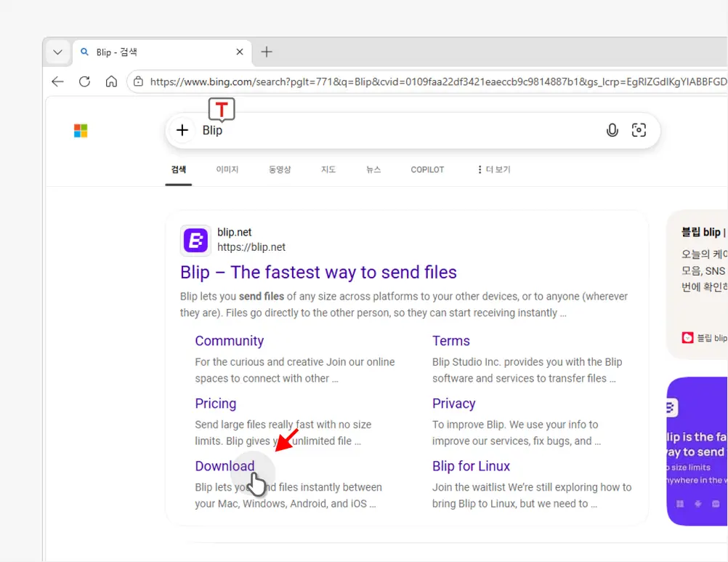The height and width of the screenshot is (562, 728).
Task: Open a new browser tab
Action: tap(267, 52)
